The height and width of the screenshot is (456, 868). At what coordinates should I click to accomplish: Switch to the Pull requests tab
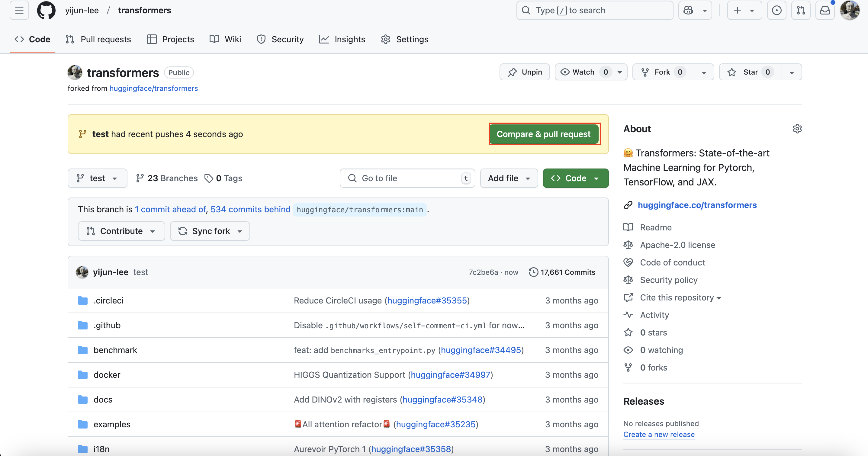pyautogui.click(x=98, y=39)
